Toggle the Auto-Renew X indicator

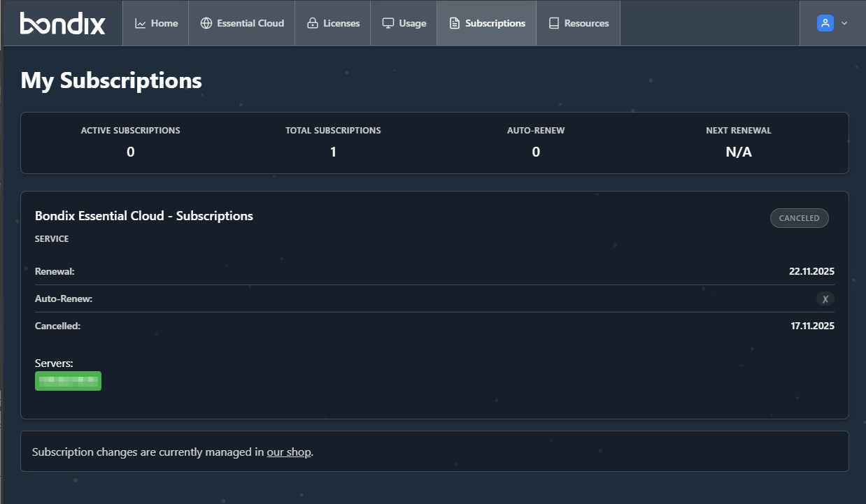(825, 299)
